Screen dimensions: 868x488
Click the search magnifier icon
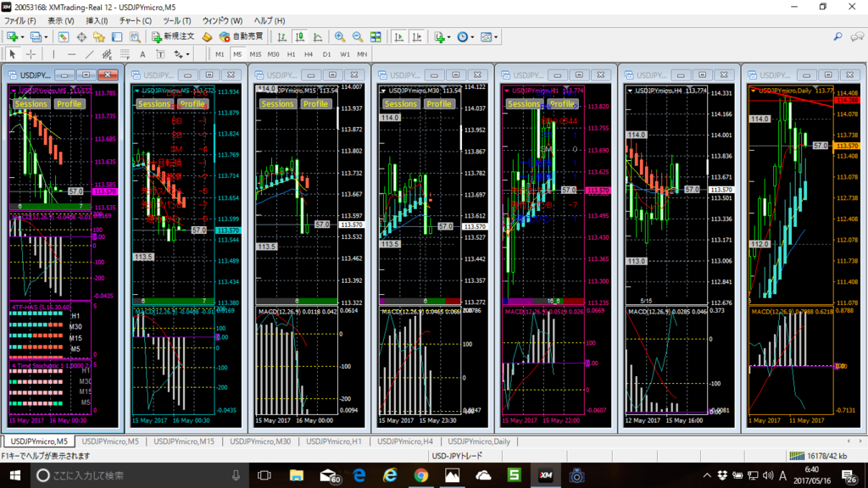pos(837,37)
